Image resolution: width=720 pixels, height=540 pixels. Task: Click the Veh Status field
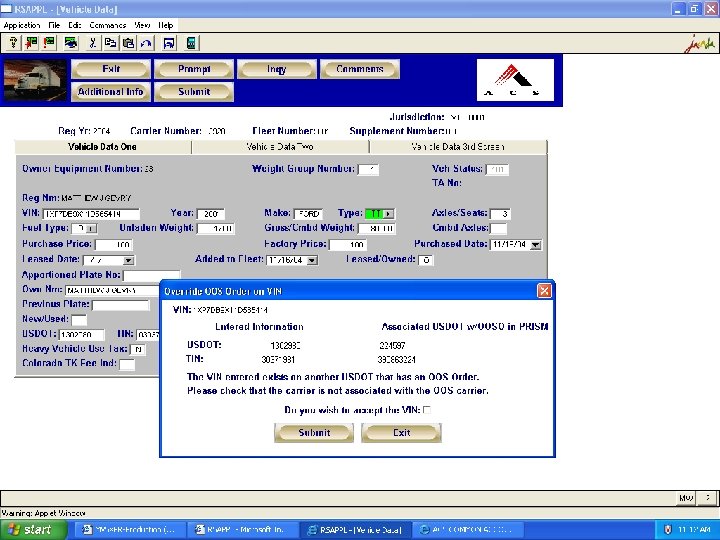497,169
